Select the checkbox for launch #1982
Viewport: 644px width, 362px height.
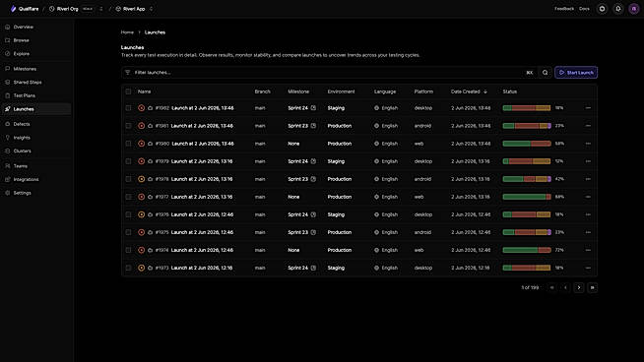129,108
